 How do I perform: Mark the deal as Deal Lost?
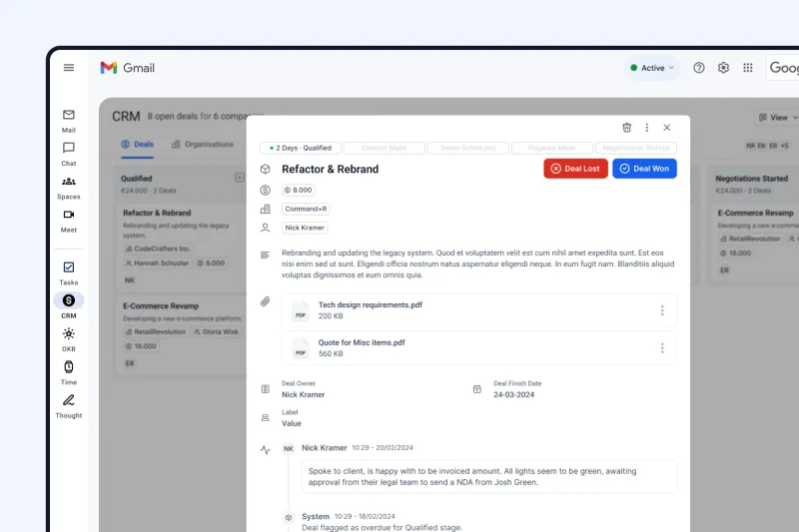576,169
